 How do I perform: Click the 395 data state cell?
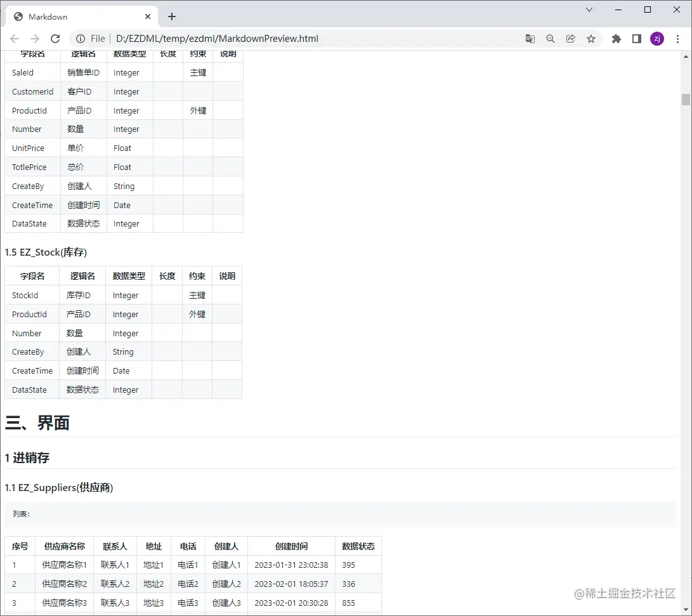[358, 565]
